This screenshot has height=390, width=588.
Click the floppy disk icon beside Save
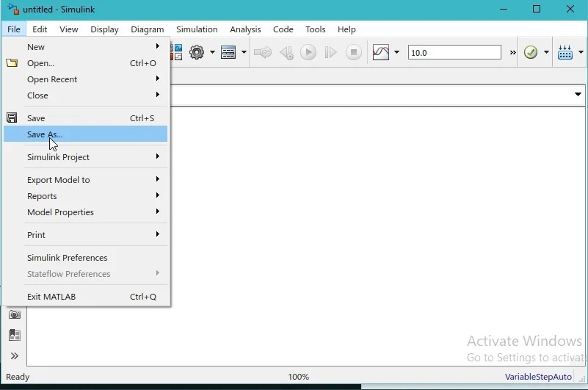12,118
